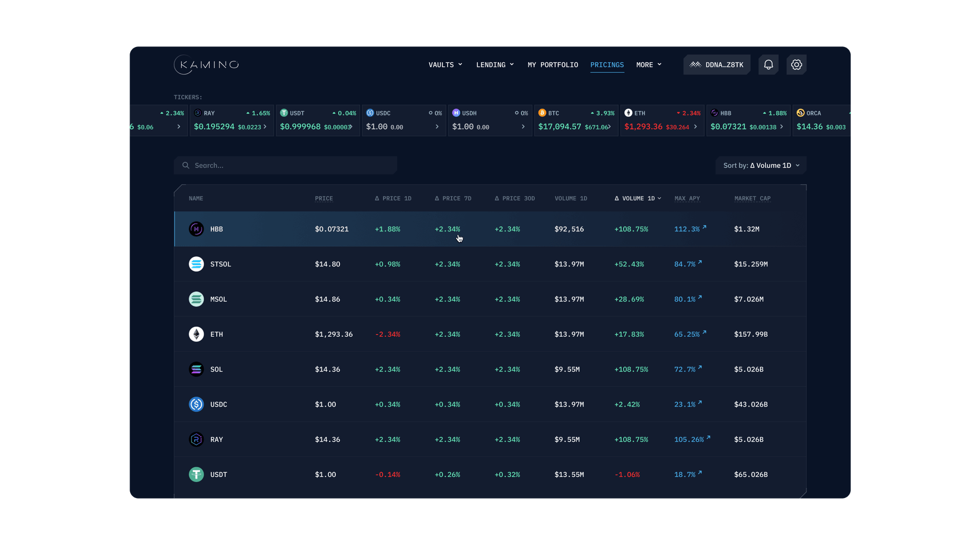Click the MSOL name in table
Screen dimensions: 980x545
(x=218, y=299)
